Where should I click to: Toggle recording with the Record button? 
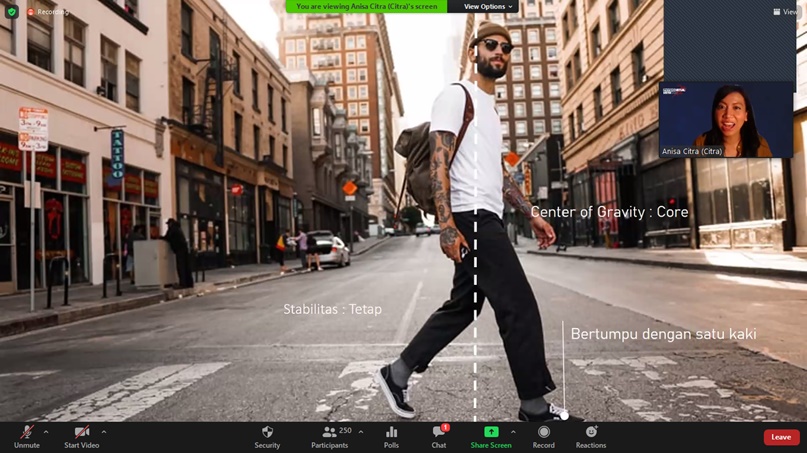point(543,436)
